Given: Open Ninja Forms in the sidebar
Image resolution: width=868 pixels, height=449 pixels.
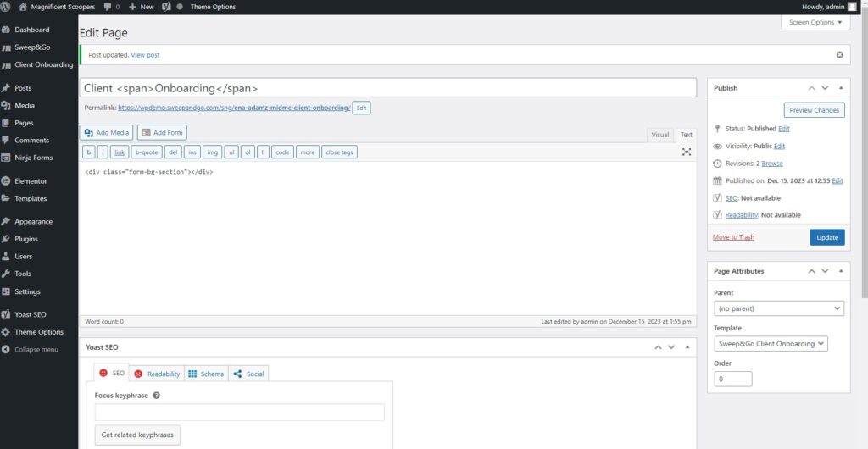Looking at the screenshot, I should [x=33, y=158].
